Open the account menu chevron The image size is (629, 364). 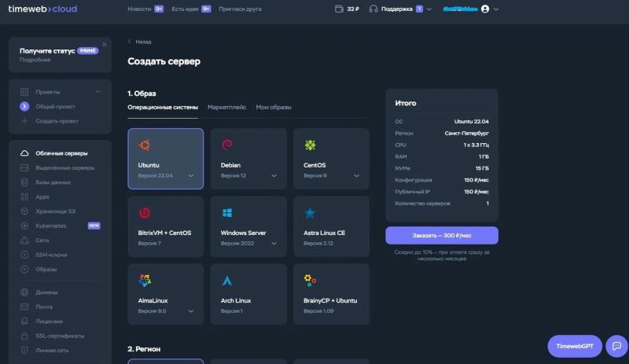(496, 9)
